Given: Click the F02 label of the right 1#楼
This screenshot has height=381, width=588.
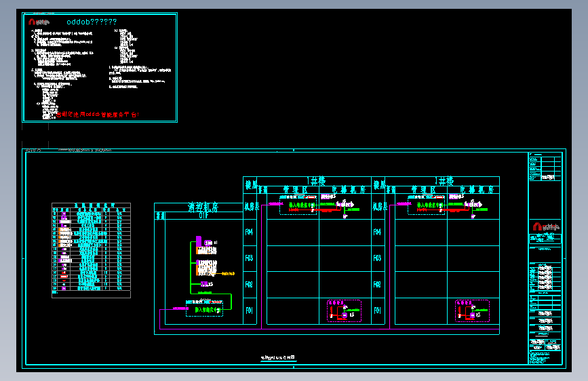Looking at the screenshot, I should coord(377,285).
